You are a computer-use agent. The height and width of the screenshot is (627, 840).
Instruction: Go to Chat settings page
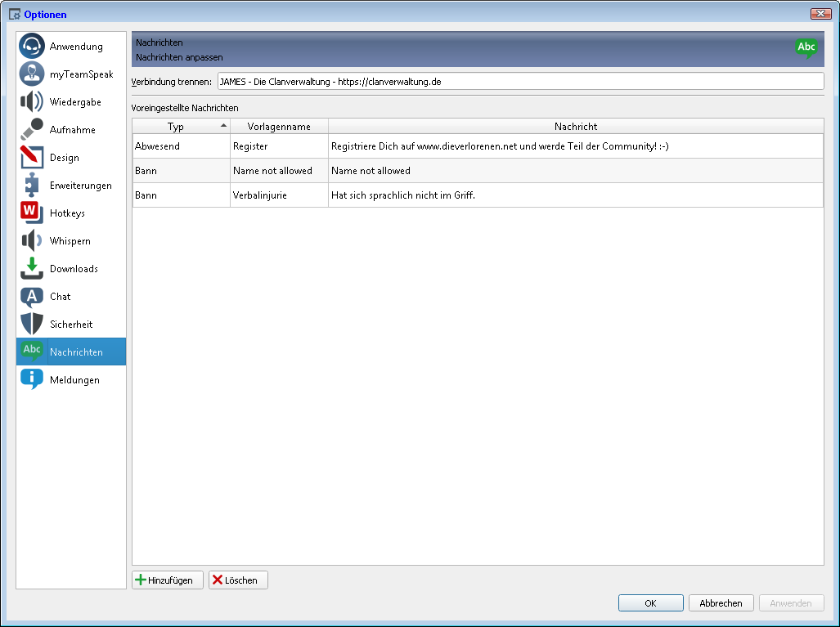71,297
